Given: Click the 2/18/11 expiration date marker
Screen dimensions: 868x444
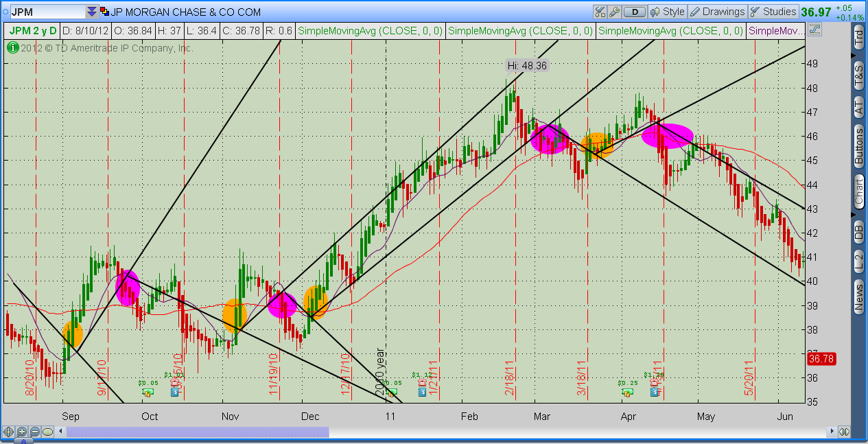Looking at the screenshot, I should tap(510, 377).
